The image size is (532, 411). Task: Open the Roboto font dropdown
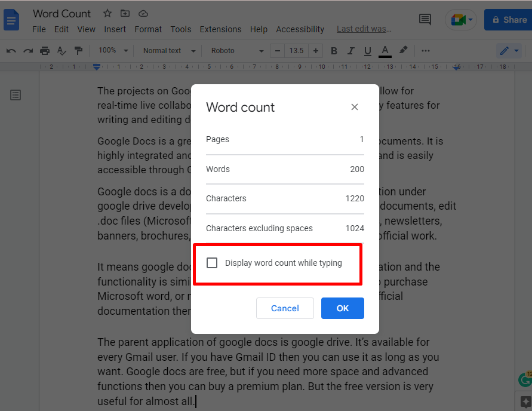pos(237,51)
